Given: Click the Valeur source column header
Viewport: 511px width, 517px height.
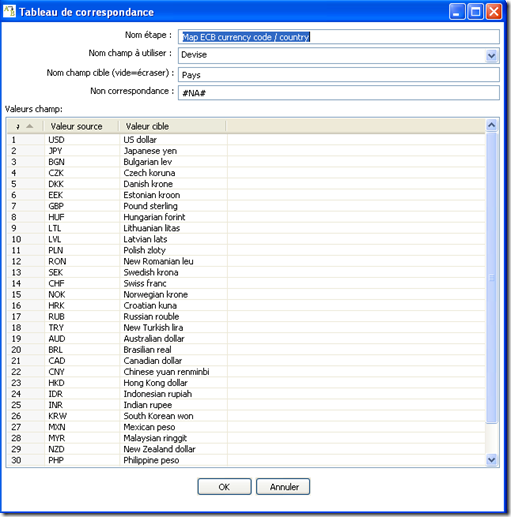Looking at the screenshot, I should tap(81, 126).
